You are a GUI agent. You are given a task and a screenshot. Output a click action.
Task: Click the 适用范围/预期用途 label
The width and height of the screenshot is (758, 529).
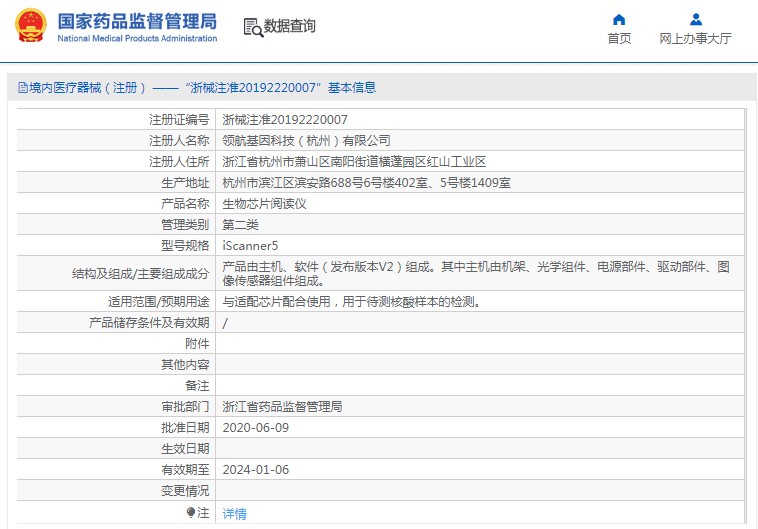159,302
